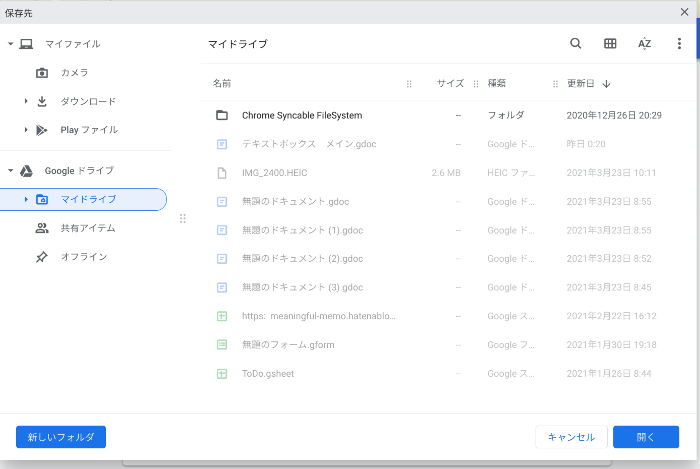The image size is (700, 469).
Task: Sort by 更新日 column header
Action: click(x=580, y=83)
